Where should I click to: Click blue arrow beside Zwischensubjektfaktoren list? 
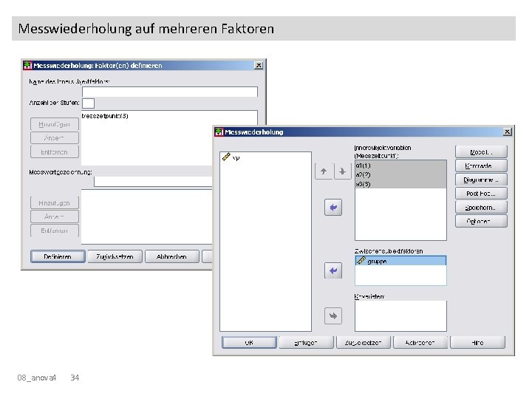(x=333, y=270)
